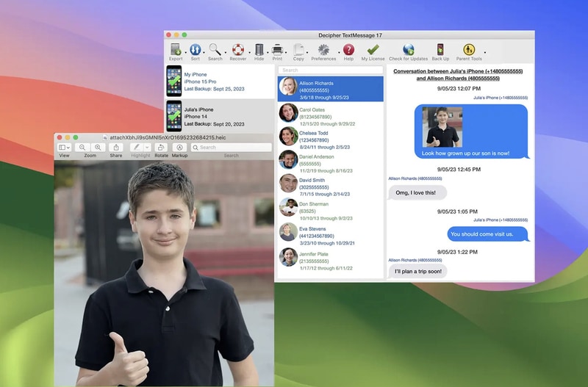
Task: Expand the Highlight color dropdown arrow
Action: point(148,148)
